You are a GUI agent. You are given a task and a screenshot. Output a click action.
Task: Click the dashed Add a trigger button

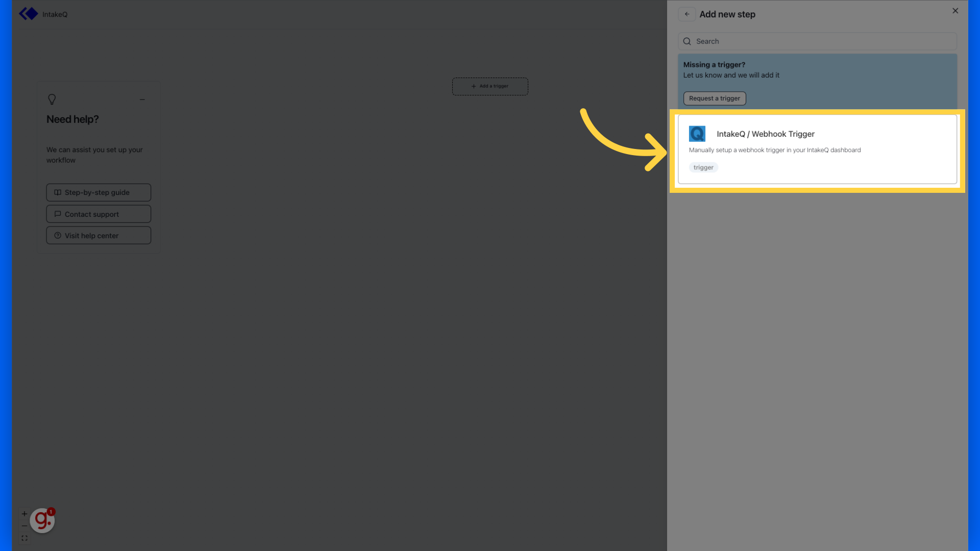click(489, 86)
